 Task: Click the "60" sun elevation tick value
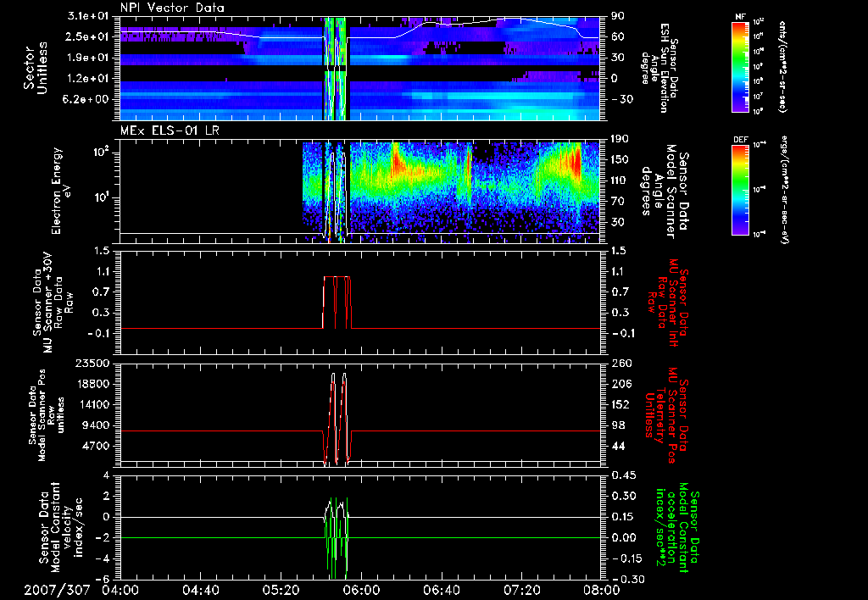617,37
